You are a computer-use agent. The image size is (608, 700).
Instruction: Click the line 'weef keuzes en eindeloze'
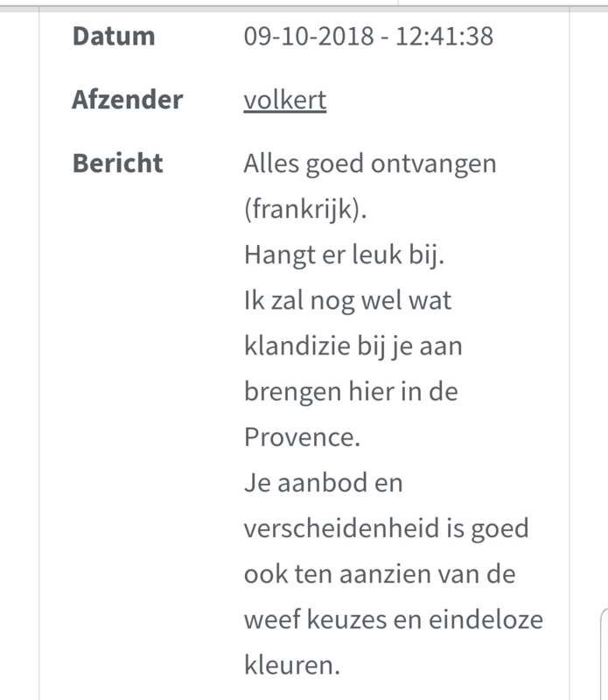pyautogui.click(x=394, y=619)
